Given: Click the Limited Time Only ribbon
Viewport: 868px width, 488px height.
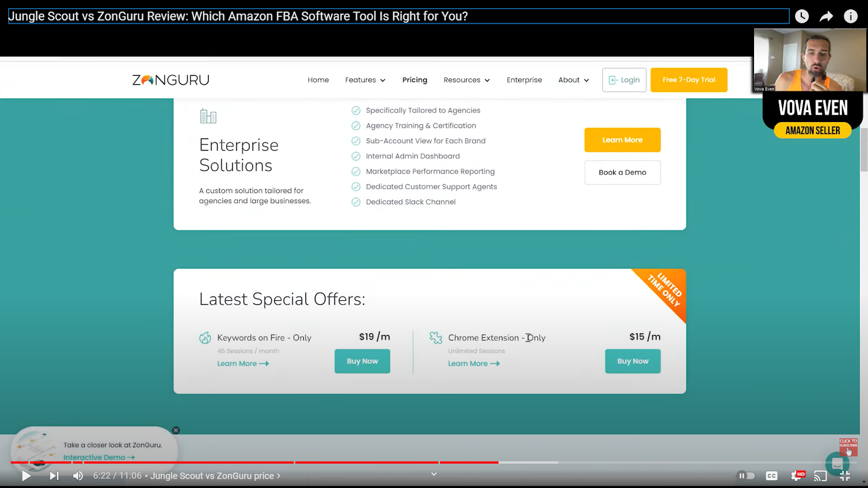Looking at the screenshot, I should tap(664, 290).
